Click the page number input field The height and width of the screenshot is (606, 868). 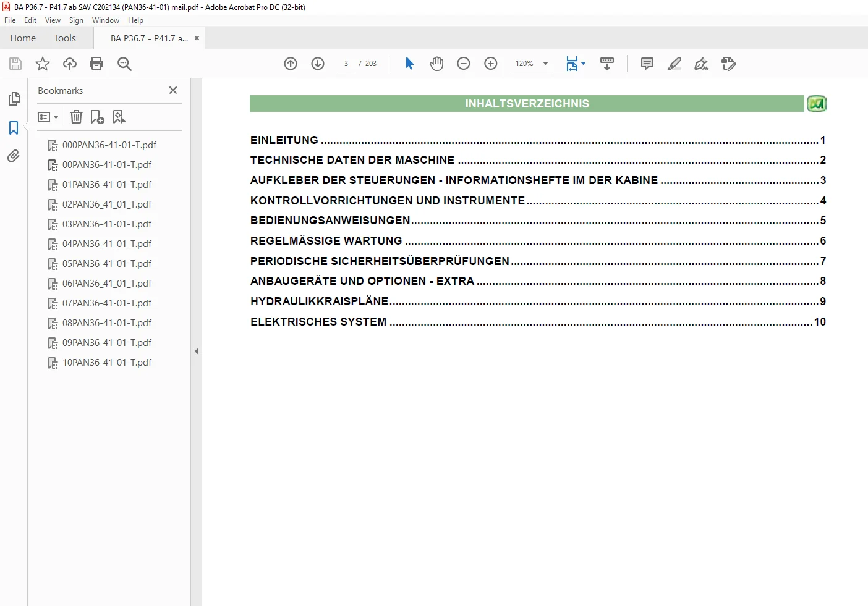click(x=346, y=64)
